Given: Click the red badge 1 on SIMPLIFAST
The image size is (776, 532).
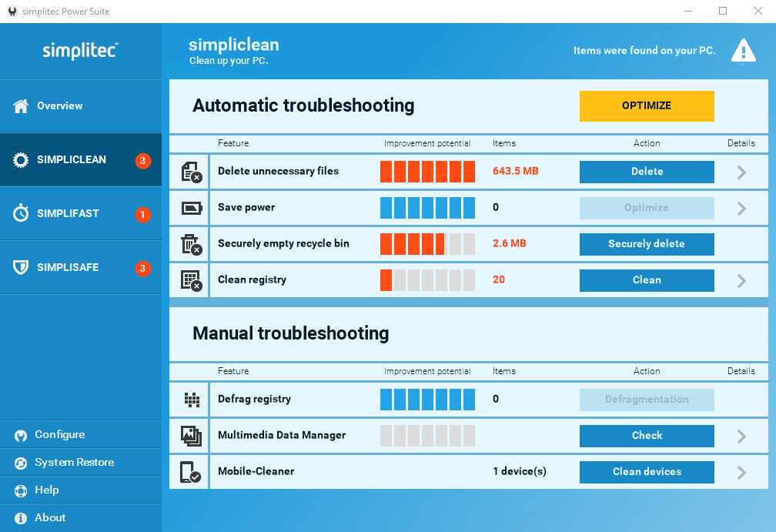Looking at the screenshot, I should click(143, 214).
